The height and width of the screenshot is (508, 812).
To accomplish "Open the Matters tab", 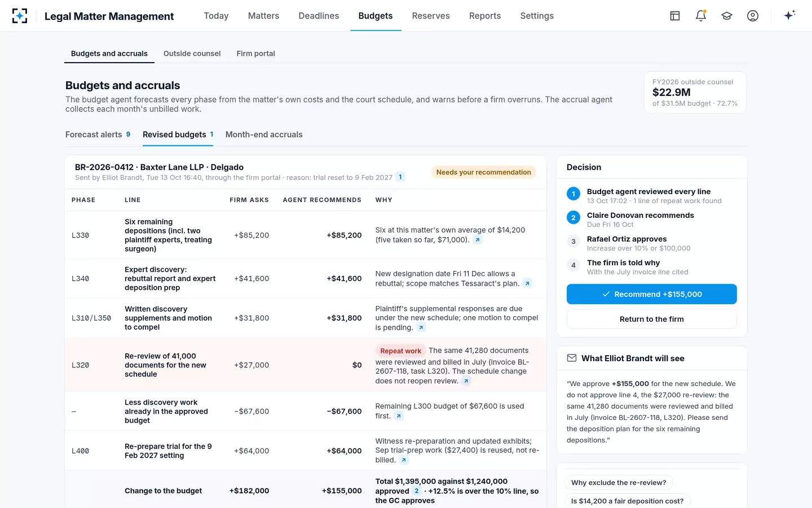I will click(263, 16).
